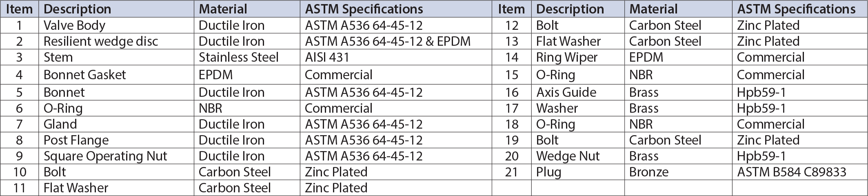Click the "ASTM A536 64-45-12 & EPDM" cell

pyautogui.click(x=388, y=41)
